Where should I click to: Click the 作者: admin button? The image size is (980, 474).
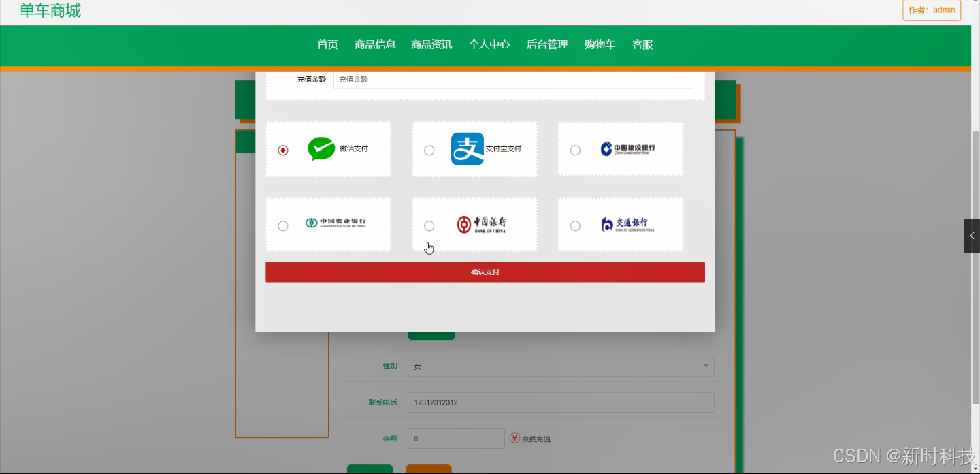932,10
